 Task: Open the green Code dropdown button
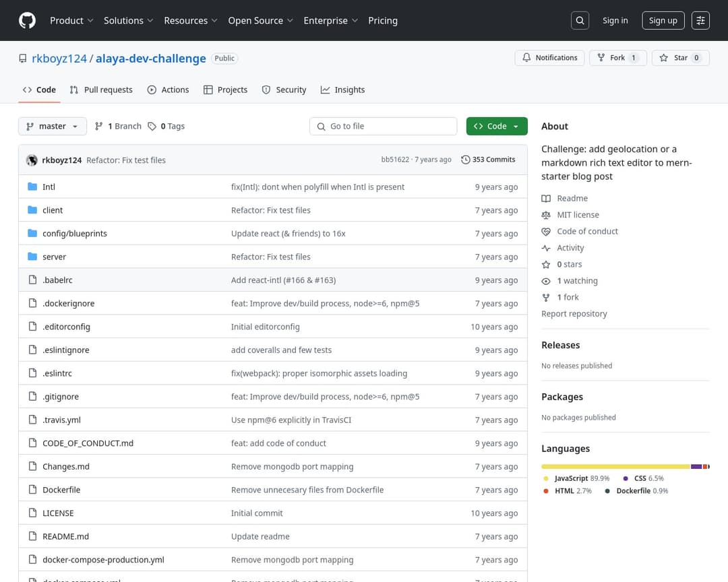[x=497, y=126]
